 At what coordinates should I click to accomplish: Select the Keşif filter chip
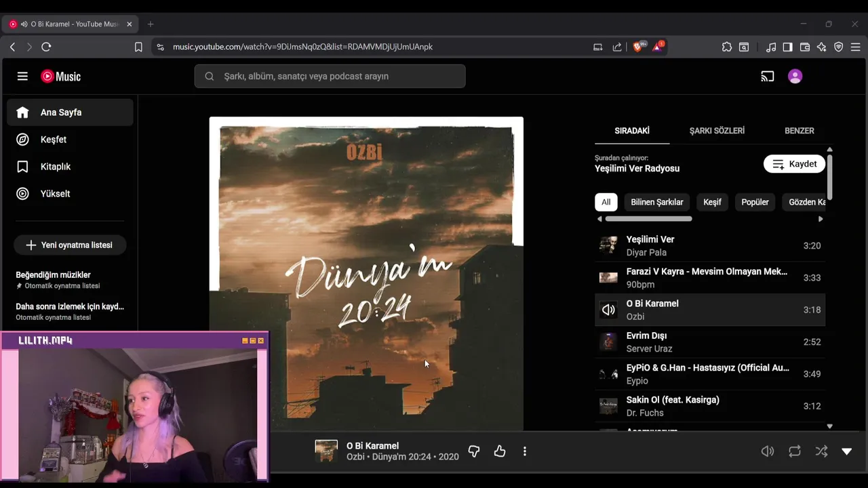click(x=712, y=202)
